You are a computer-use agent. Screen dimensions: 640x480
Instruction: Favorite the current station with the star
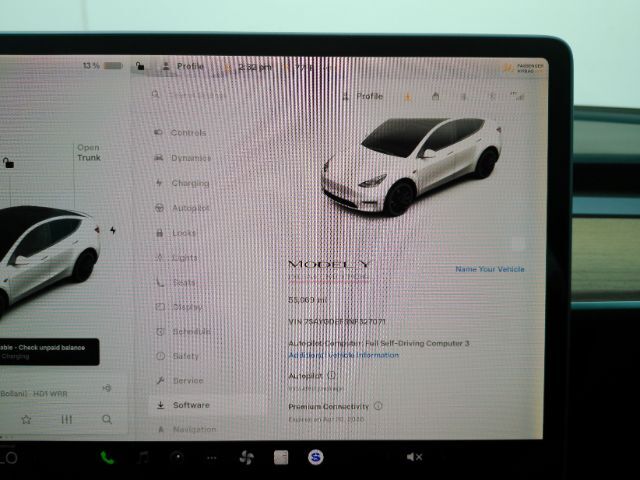click(27, 420)
